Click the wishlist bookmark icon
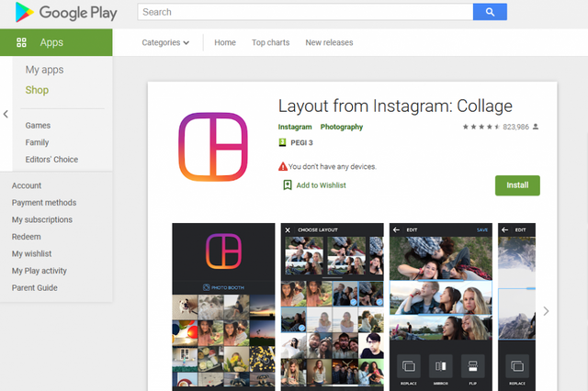 (x=288, y=185)
